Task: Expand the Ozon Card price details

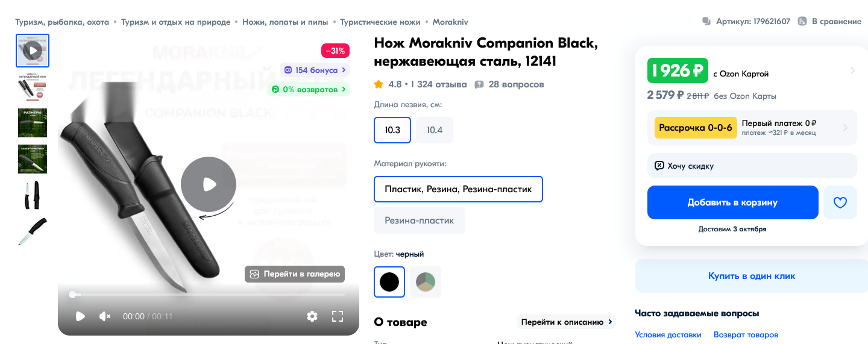Action: pos(852,71)
